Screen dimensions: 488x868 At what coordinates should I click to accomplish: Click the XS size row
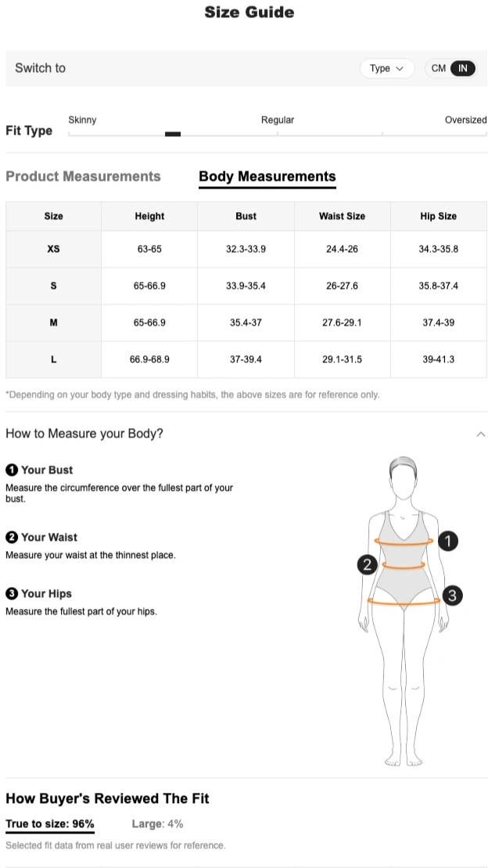pyautogui.click(x=53, y=250)
